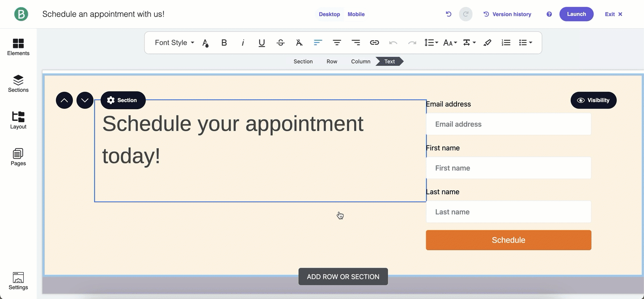Click the Launch button
Image resolution: width=644 pixels, height=299 pixels.
click(x=576, y=14)
